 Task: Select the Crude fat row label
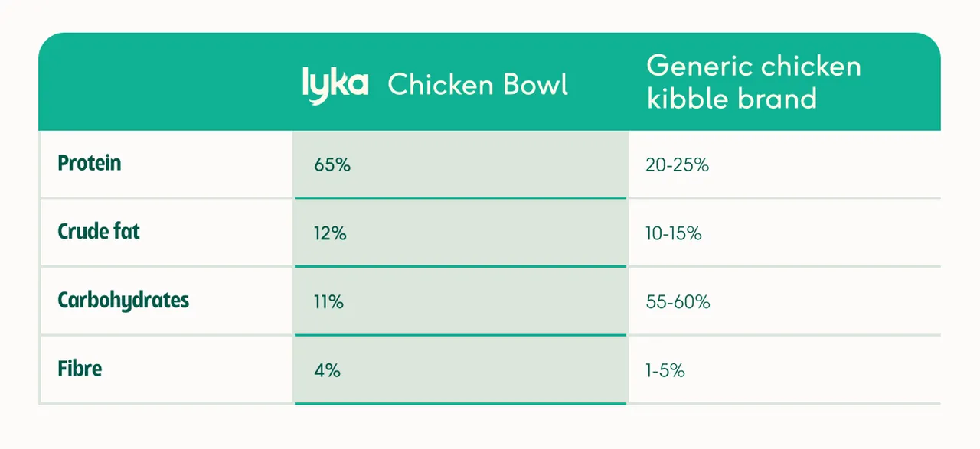click(99, 231)
